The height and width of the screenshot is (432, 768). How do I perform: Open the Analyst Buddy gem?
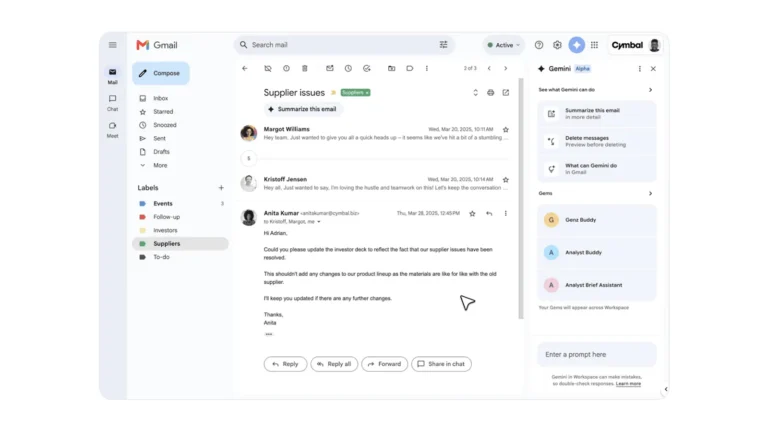(597, 253)
